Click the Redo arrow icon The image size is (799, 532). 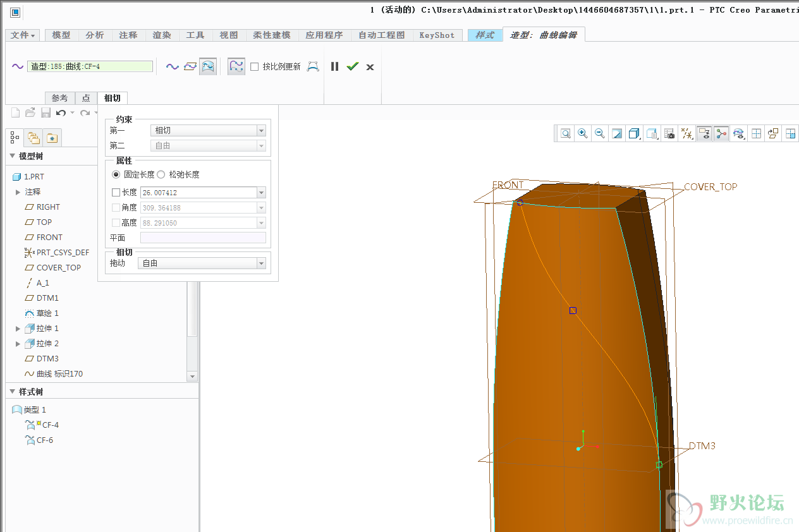pyautogui.click(x=85, y=112)
